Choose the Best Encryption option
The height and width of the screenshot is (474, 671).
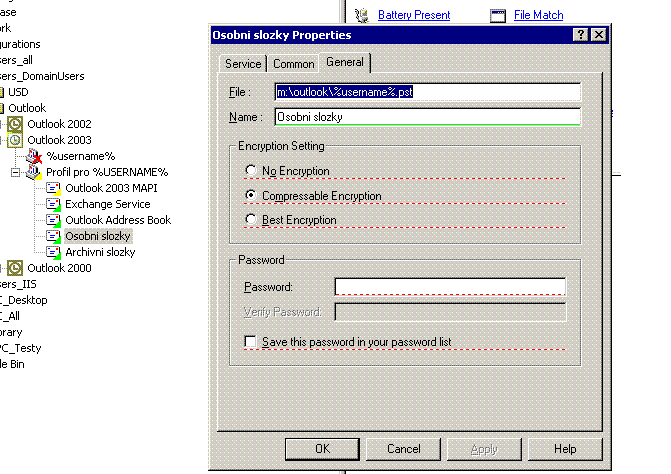[x=251, y=219]
